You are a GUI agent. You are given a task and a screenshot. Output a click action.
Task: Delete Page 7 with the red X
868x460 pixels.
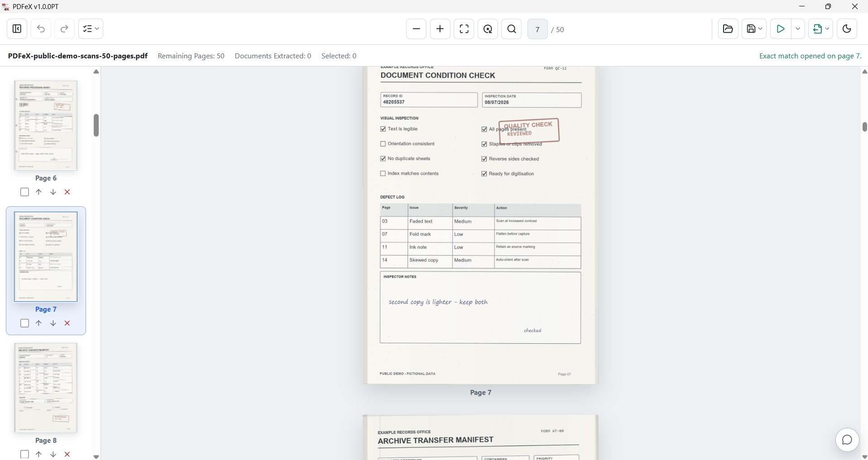[67, 323]
